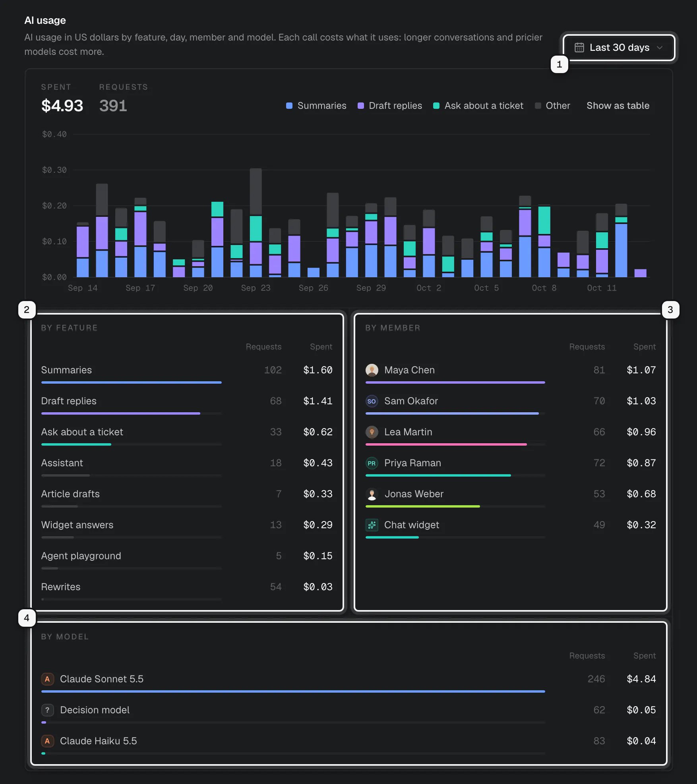The height and width of the screenshot is (784, 697).
Task: Select the Assistant feature row
Action: [x=187, y=467]
